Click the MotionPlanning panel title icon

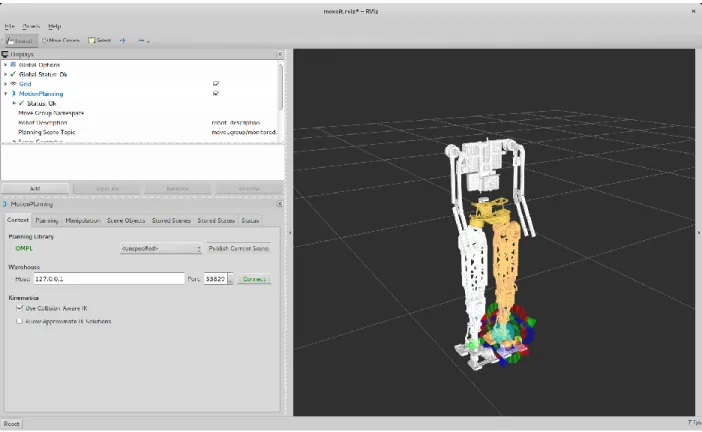pyautogui.click(x=5, y=204)
